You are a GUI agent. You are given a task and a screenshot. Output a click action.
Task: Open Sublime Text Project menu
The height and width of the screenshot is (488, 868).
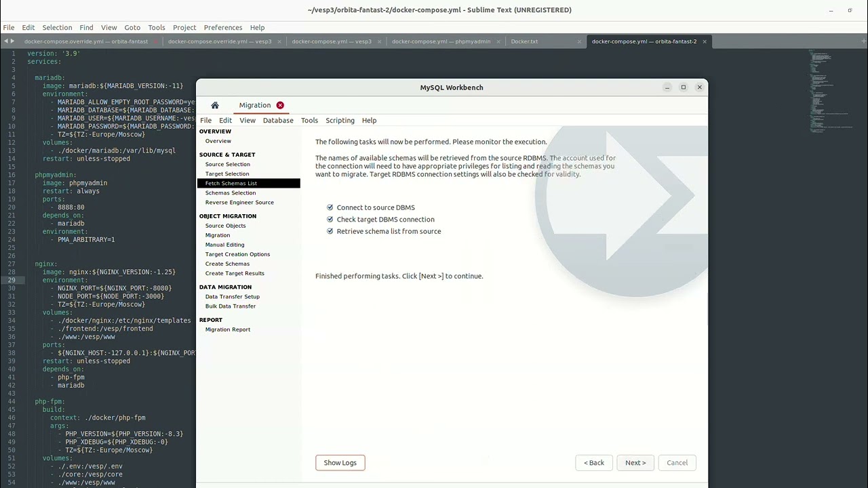(x=184, y=28)
